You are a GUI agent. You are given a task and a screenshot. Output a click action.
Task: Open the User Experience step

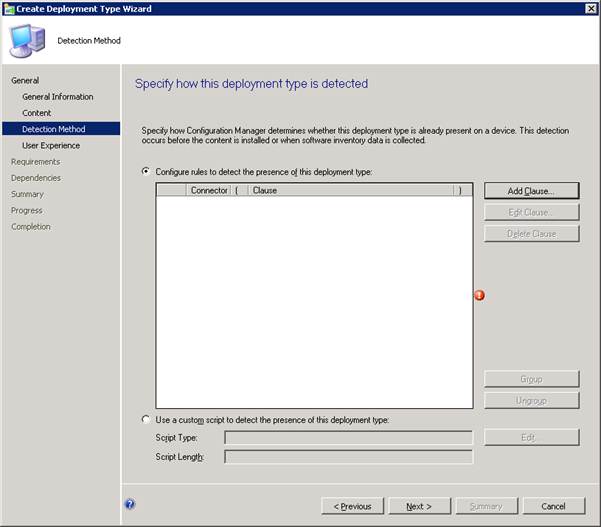51,145
